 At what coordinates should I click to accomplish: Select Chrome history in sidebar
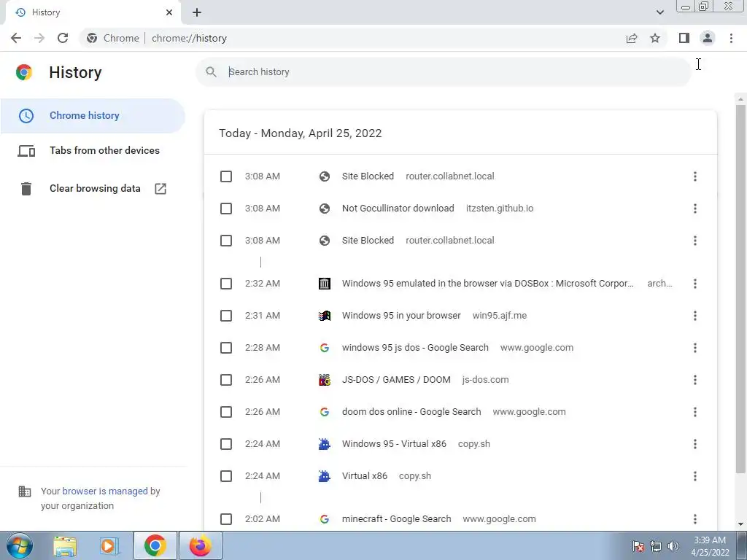(93, 116)
